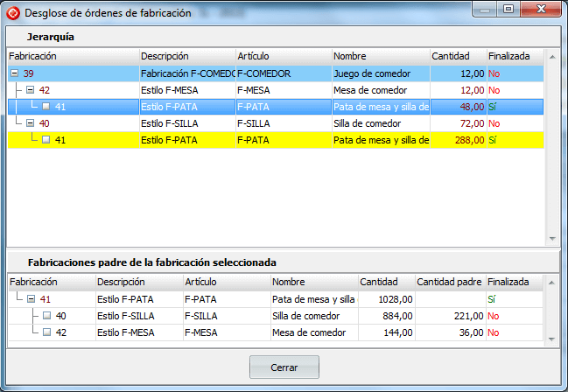Screen dimensions: 568x392
Task: Select the blue highlighted row 41
Action: click(263, 107)
